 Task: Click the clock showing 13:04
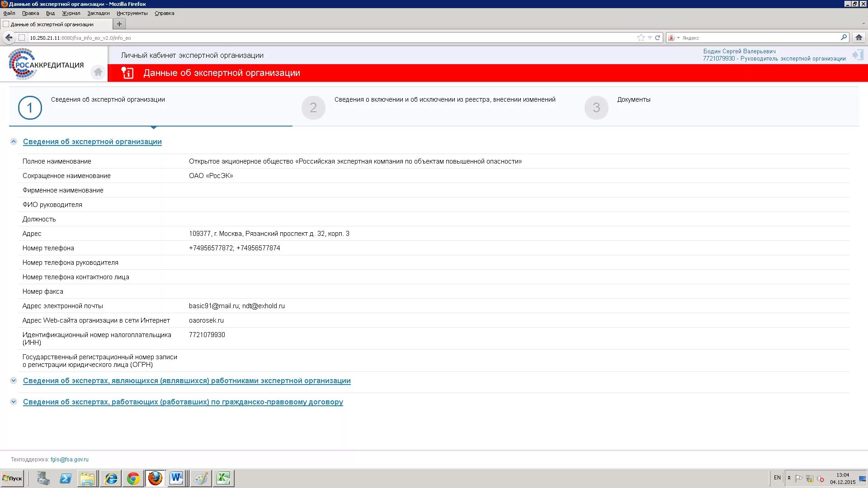click(843, 475)
